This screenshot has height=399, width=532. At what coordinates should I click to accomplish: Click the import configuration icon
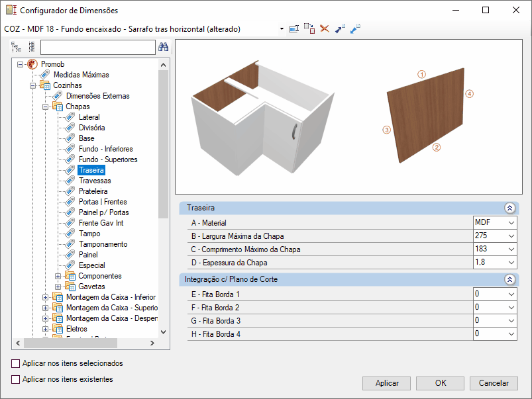click(x=340, y=29)
